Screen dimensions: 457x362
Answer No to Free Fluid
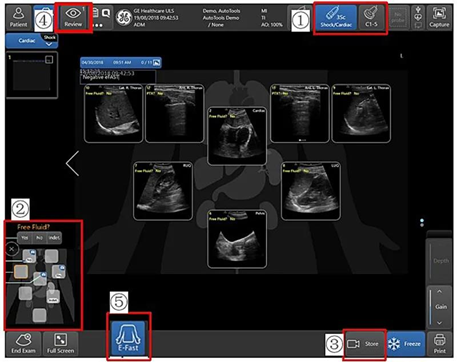pyautogui.click(x=39, y=238)
